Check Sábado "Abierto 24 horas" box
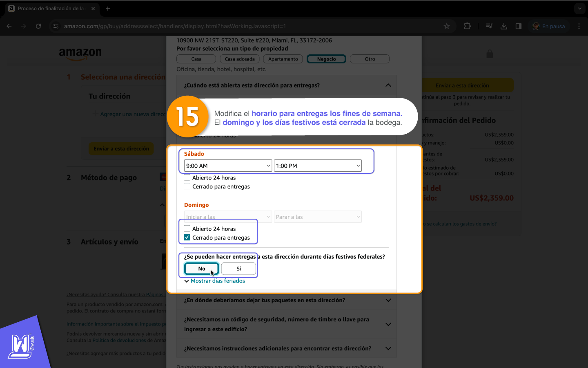588x368 pixels. [187, 177]
